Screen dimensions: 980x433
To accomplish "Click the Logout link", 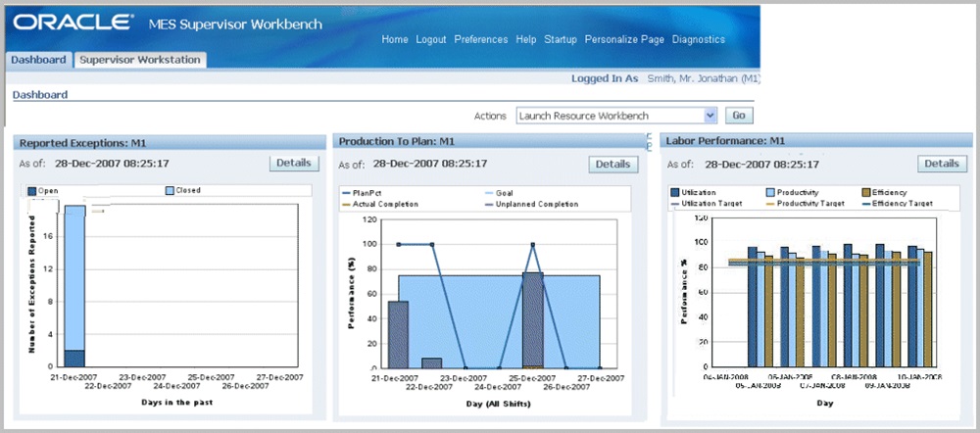I will pos(430,39).
